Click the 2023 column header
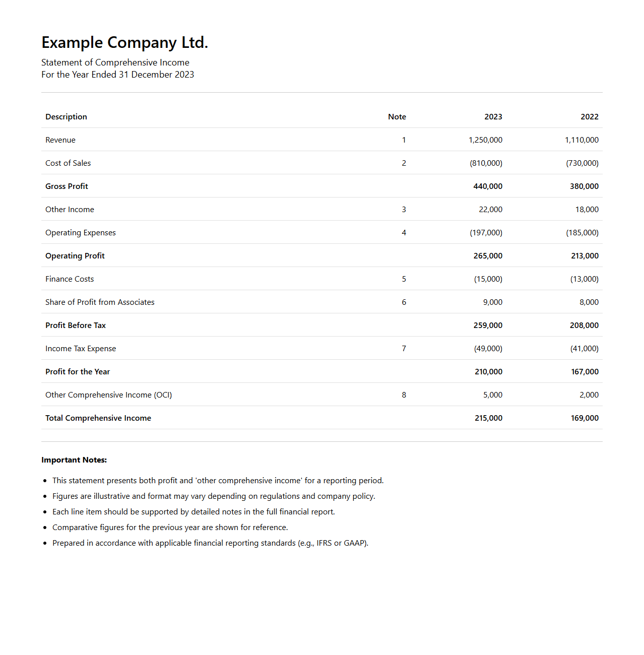The image size is (644, 655). pyautogui.click(x=493, y=117)
